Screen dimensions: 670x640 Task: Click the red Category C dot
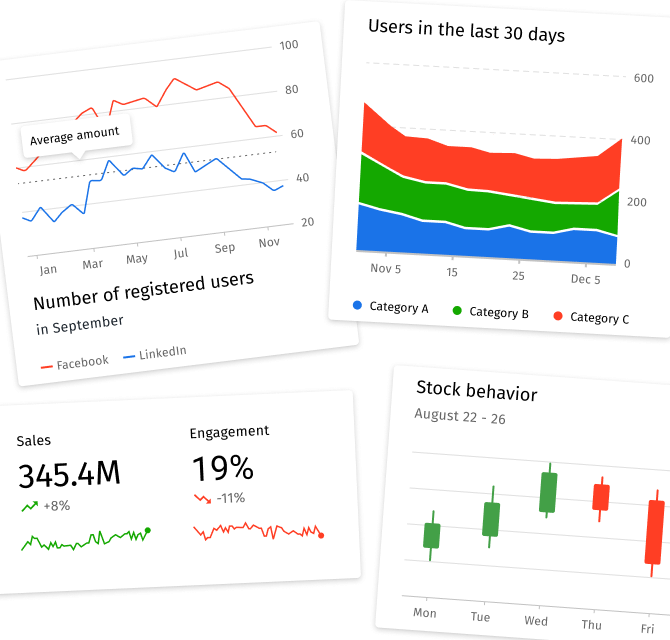(x=558, y=316)
